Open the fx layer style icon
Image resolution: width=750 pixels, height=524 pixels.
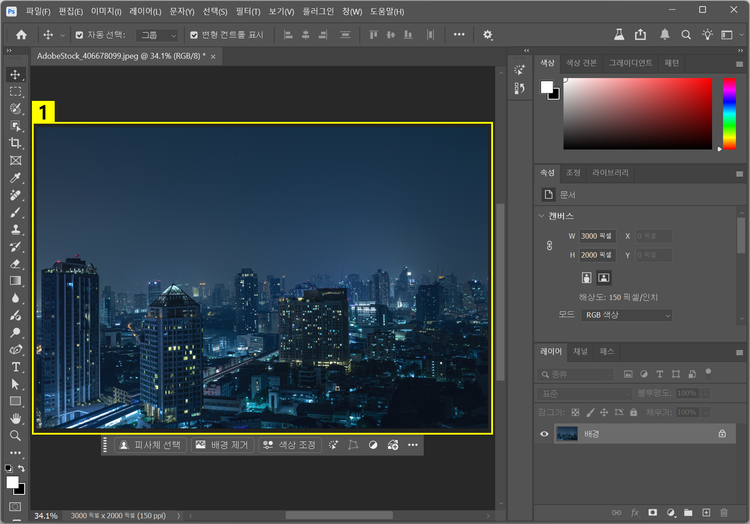coord(634,512)
